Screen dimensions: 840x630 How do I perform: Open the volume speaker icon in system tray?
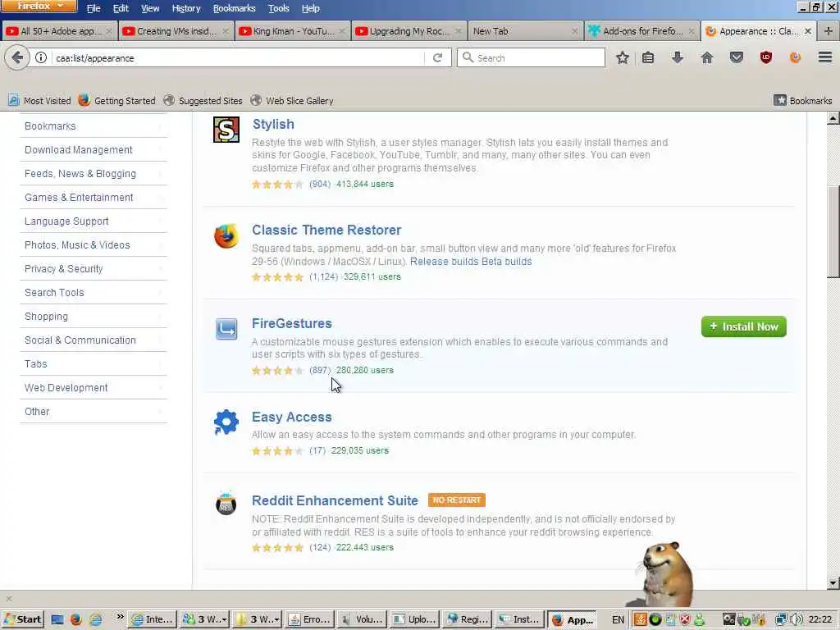797,620
